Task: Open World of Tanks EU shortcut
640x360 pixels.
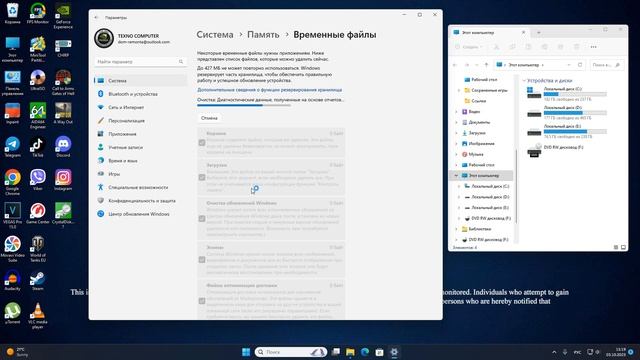Action: tap(38, 249)
